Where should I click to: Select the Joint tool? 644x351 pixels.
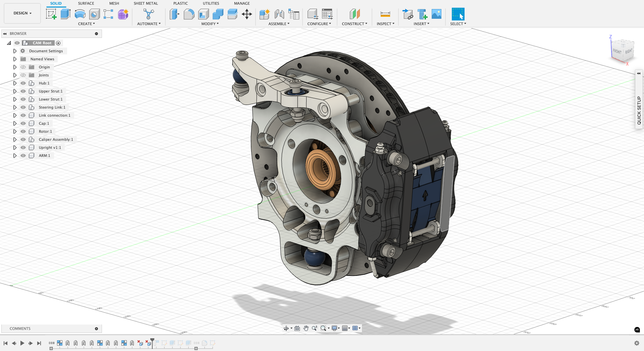[x=279, y=14]
